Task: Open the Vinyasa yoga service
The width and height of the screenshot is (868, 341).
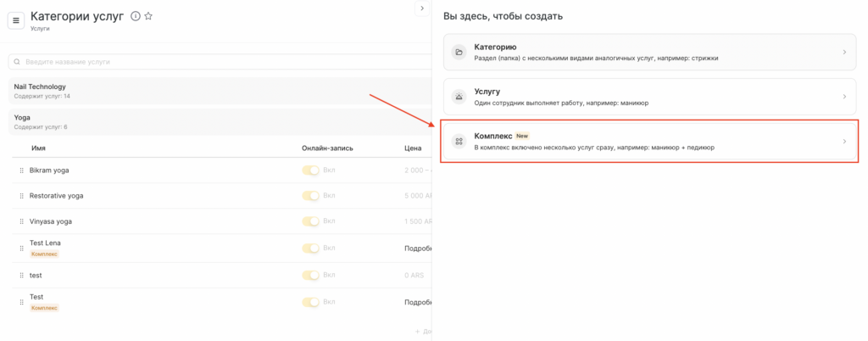Action: point(51,221)
